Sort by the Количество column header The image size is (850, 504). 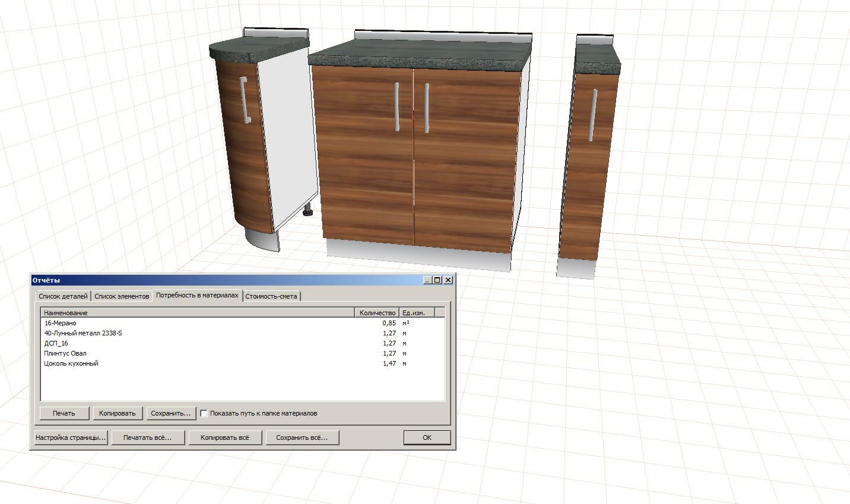coord(377,313)
